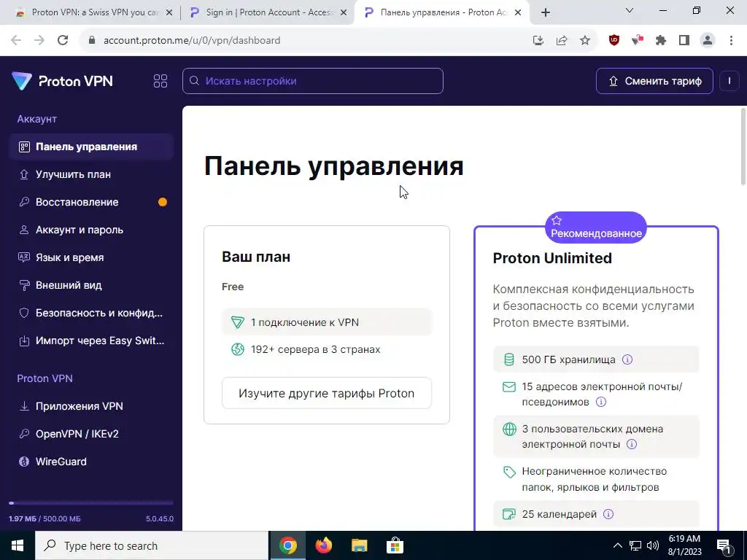Click the share page icon
Screen dimensions: 747x560
tap(562, 41)
